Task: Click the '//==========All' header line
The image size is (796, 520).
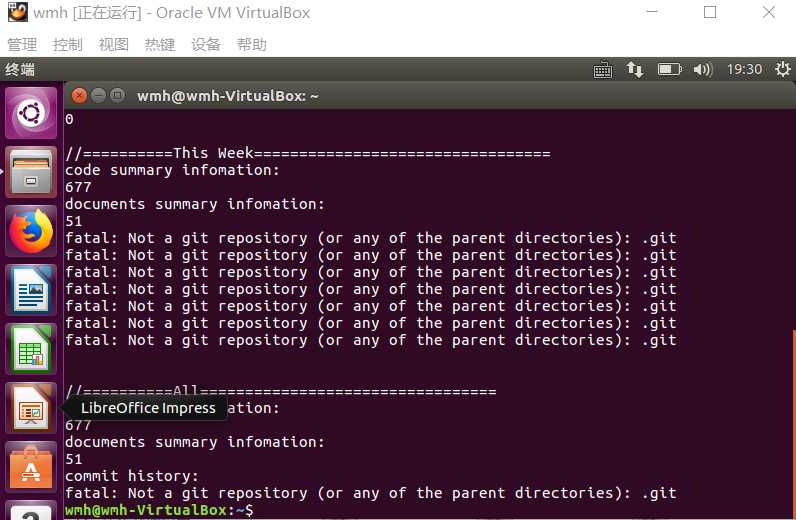Action: tap(280, 392)
